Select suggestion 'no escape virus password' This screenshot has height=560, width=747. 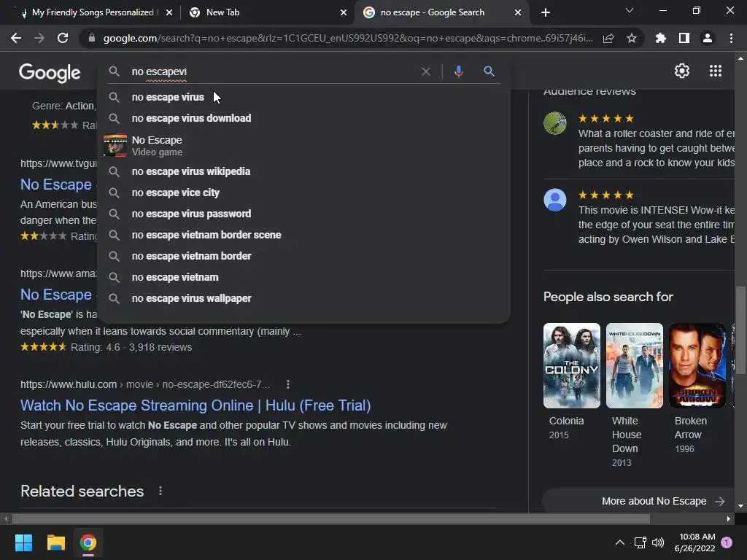coord(303,214)
